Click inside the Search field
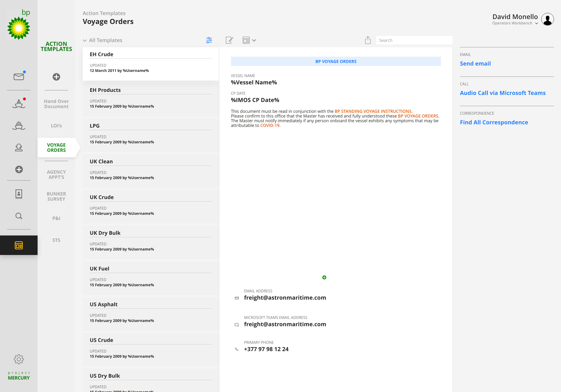Screen dimensions: 561x392 coord(414,40)
